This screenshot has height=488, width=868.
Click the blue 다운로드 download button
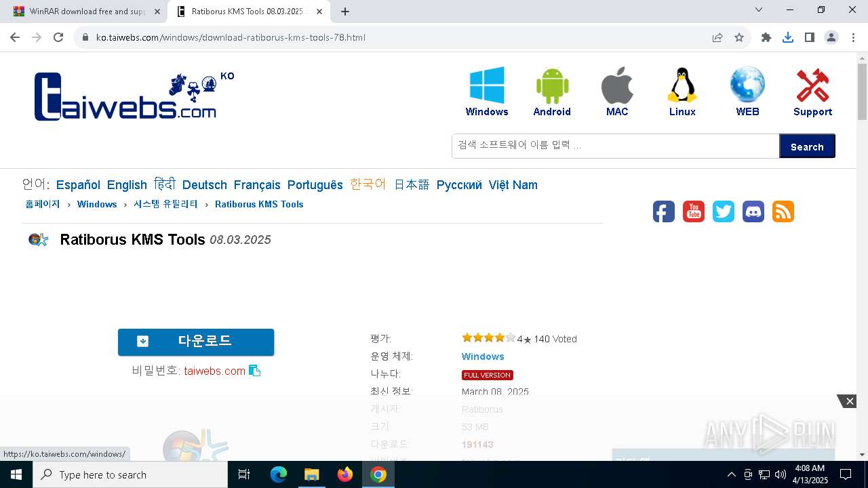196,342
